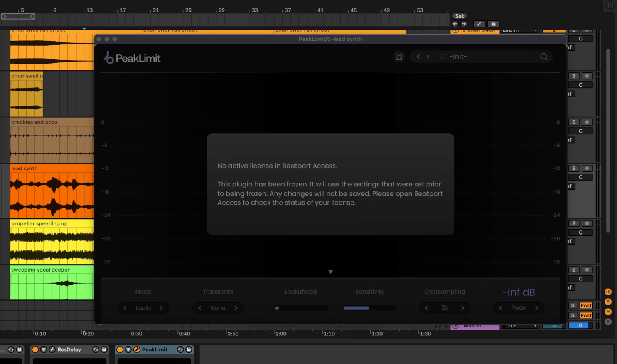Increase Oversampling from 2x
Image resolution: width=617 pixels, height=364 pixels.
coord(463,308)
